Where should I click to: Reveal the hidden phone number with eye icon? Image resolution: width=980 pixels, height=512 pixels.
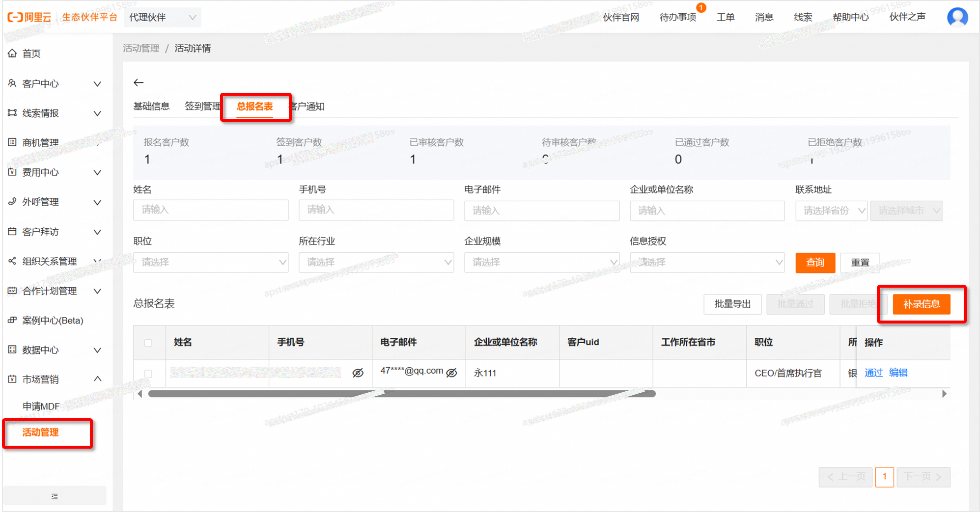[358, 373]
